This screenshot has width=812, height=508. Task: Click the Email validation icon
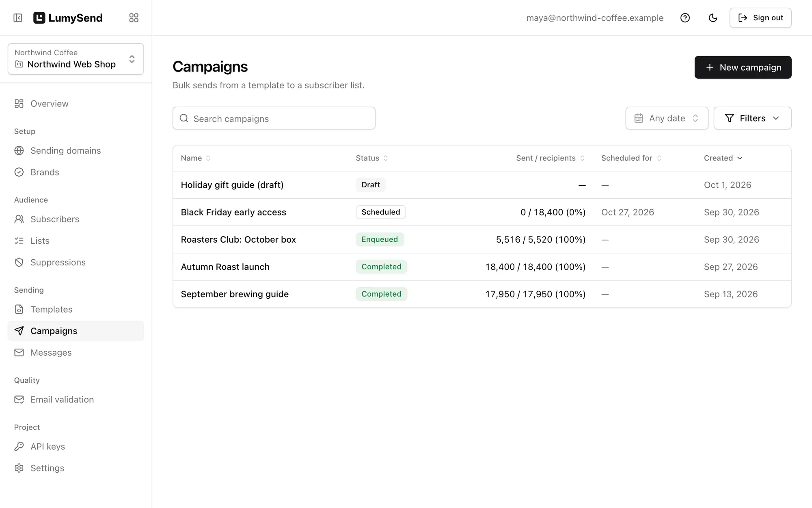pyautogui.click(x=19, y=399)
